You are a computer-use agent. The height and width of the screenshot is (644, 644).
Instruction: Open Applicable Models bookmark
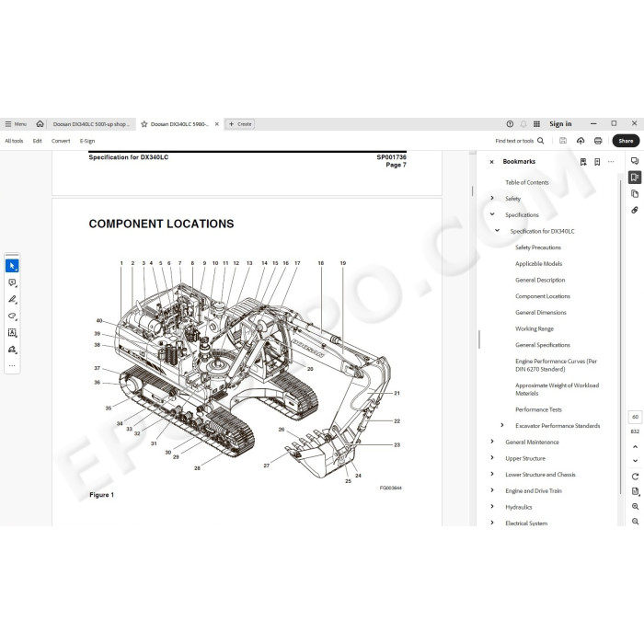pos(538,264)
